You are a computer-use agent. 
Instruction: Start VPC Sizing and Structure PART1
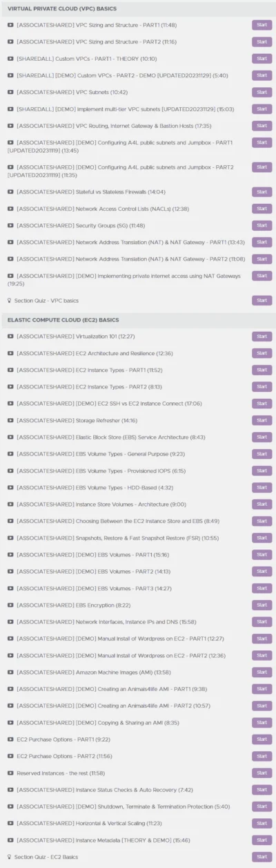(262, 25)
